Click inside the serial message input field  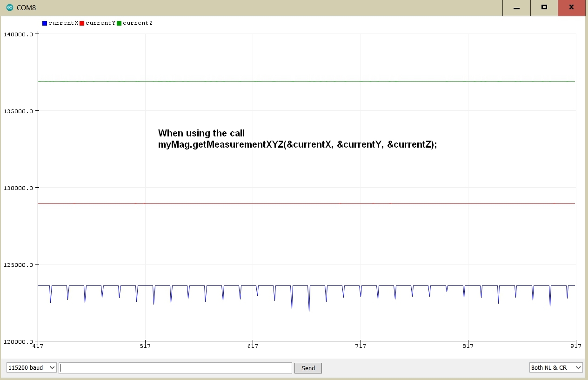click(x=174, y=367)
